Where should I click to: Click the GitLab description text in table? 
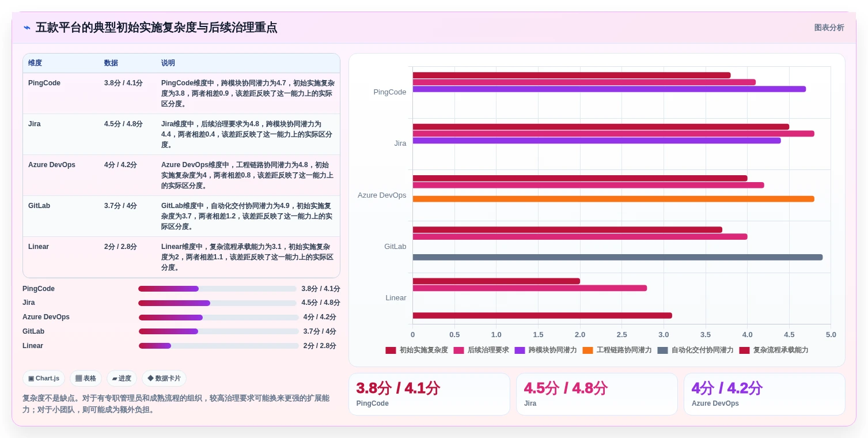247,216
